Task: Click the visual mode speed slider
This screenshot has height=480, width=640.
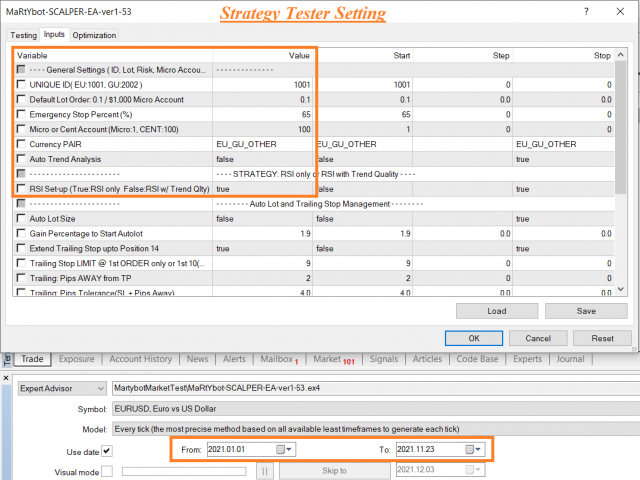Action: (184, 471)
